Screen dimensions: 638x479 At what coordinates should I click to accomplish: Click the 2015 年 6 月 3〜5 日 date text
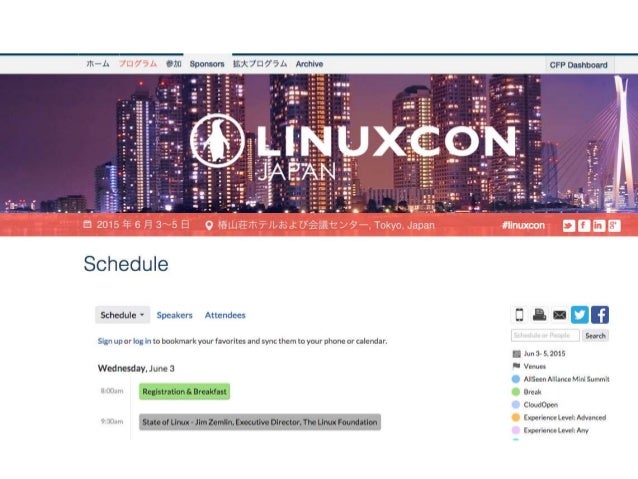[143, 224]
